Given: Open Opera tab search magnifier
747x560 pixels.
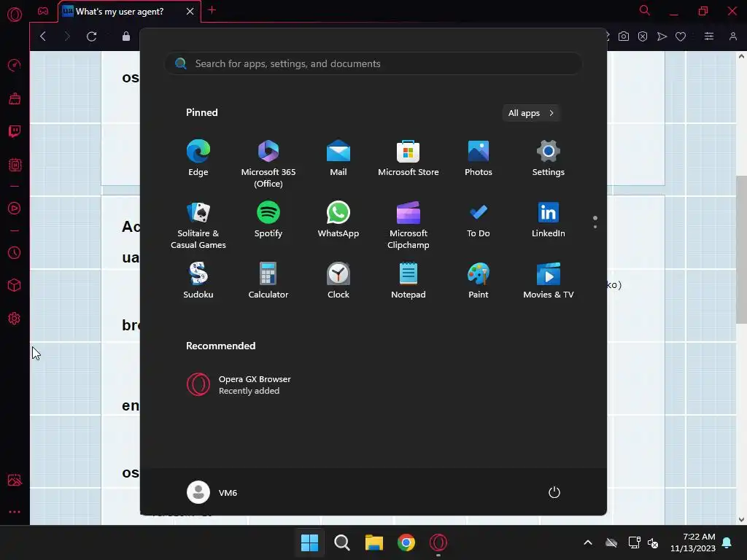Looking at the screenshot, I should (x=645, y=10).
